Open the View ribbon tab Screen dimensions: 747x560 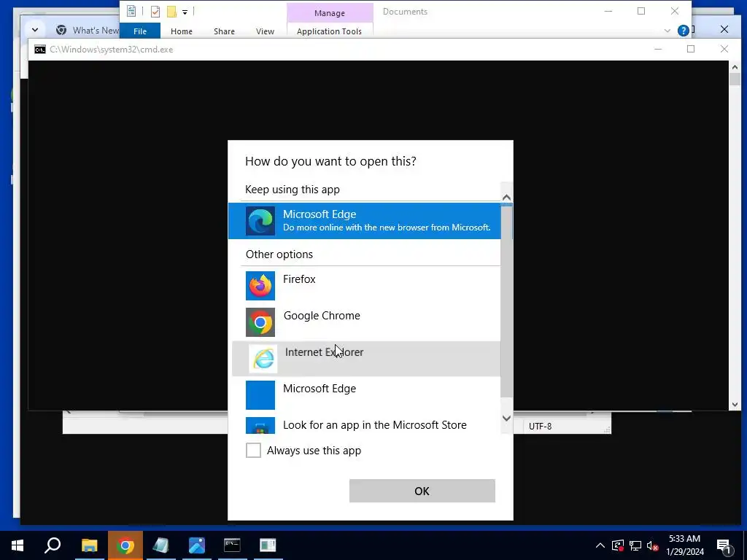[265, 31]
